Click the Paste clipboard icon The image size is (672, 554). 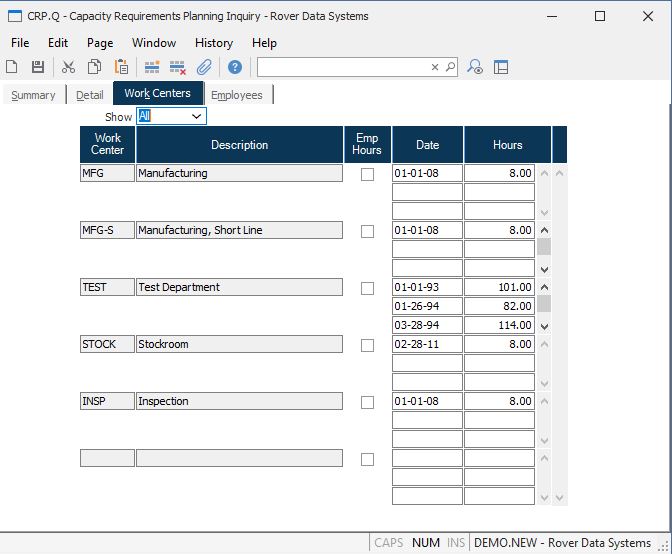[x=121, y=67]
